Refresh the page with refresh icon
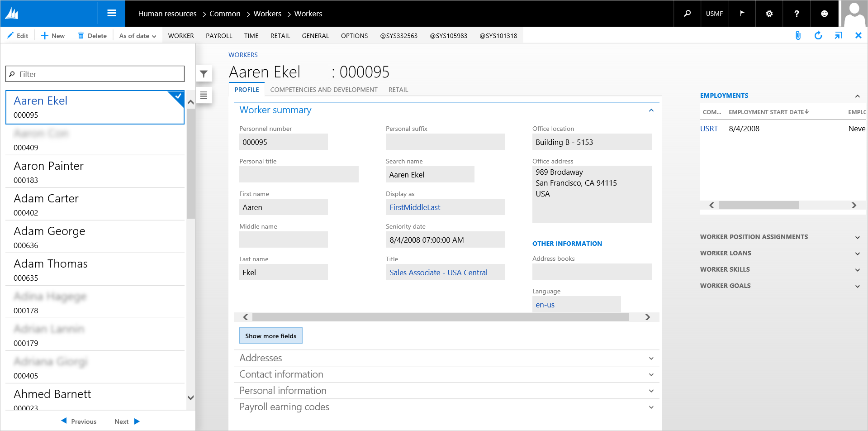The image size is (868, 431). coord(818,35)
